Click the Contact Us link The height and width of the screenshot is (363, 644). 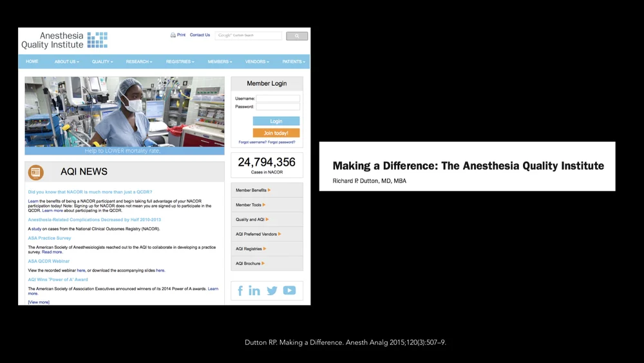[200, 35]
